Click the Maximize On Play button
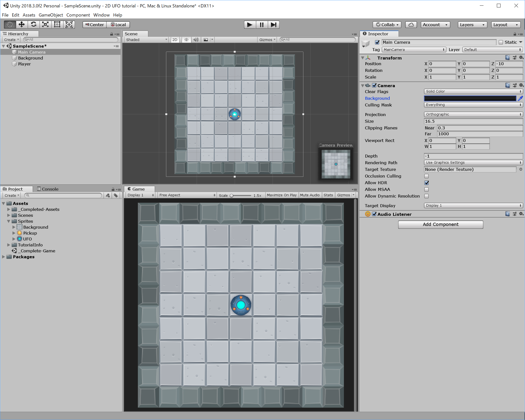525x420 pixels. point(281,195)
